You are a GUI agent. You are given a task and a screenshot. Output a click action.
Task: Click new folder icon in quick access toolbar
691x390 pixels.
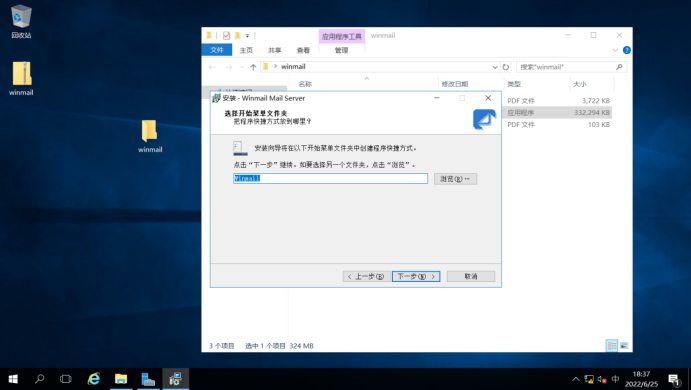[237, 35]
